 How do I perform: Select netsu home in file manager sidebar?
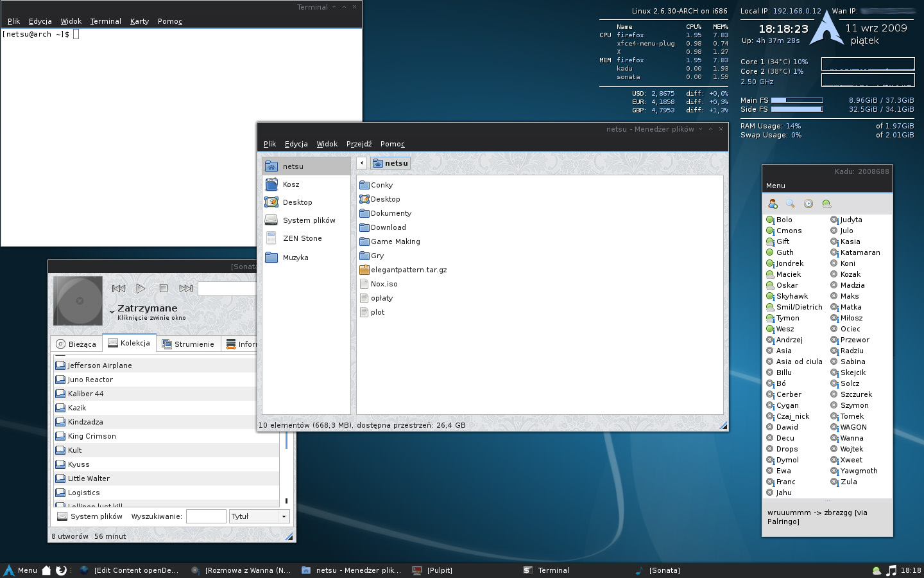coord(306,166)
